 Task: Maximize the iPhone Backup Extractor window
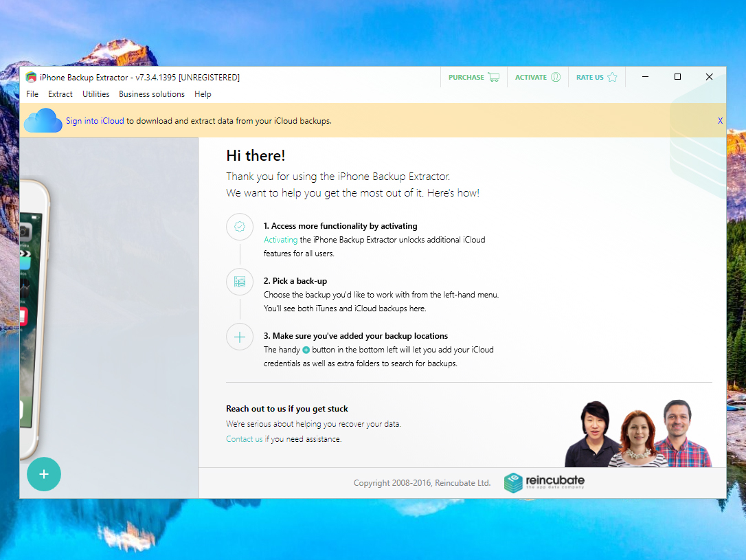click(677, 76)
